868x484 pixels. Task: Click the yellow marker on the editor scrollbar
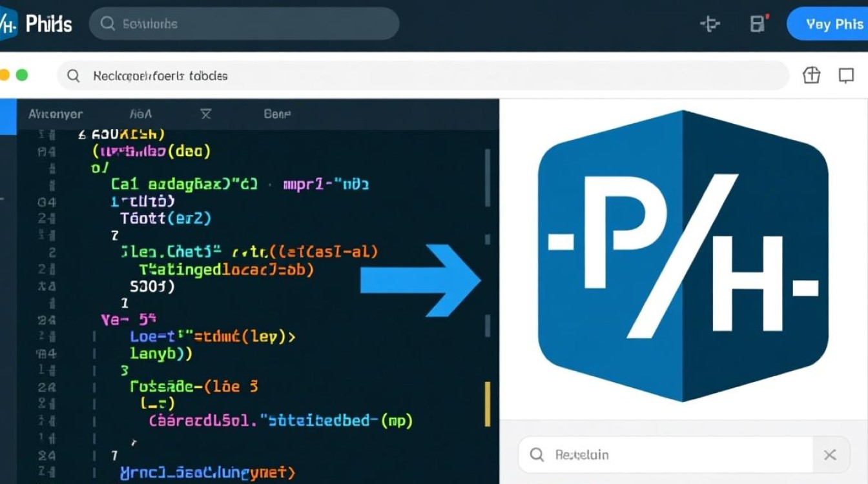coord(488,404)
